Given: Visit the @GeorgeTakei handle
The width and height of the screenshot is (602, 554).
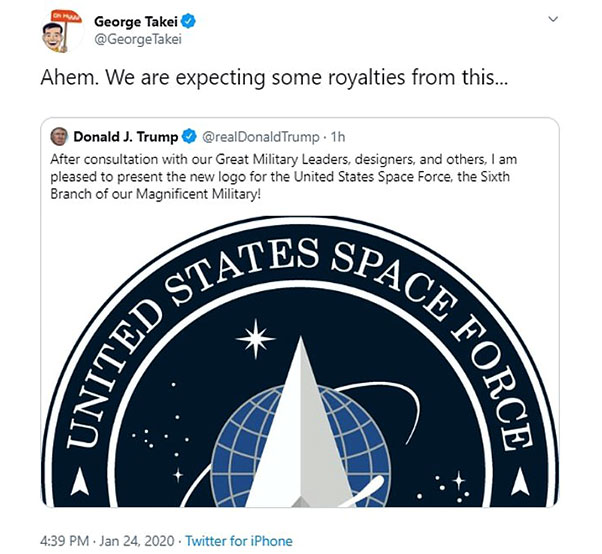Looking at the screenshot, I should pos(137,40).
